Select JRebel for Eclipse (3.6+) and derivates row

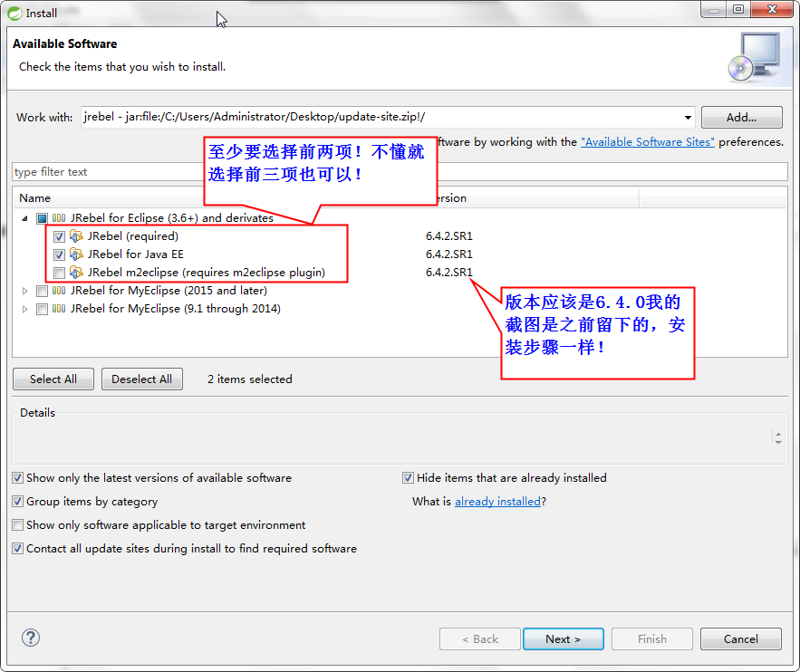coord(171,218)
